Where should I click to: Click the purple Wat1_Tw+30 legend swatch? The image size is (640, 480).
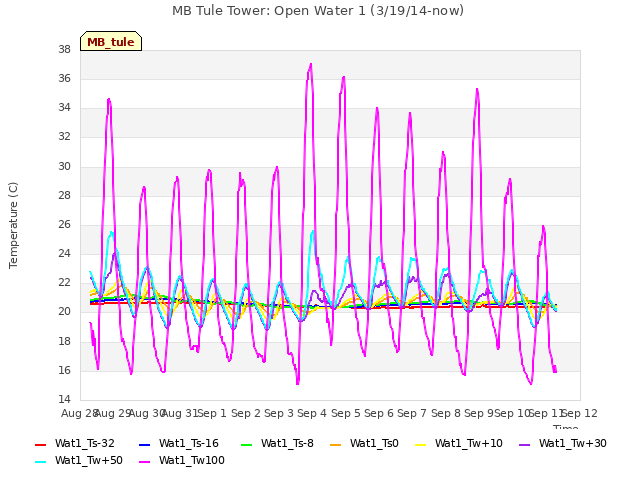[x=524, y=444]
